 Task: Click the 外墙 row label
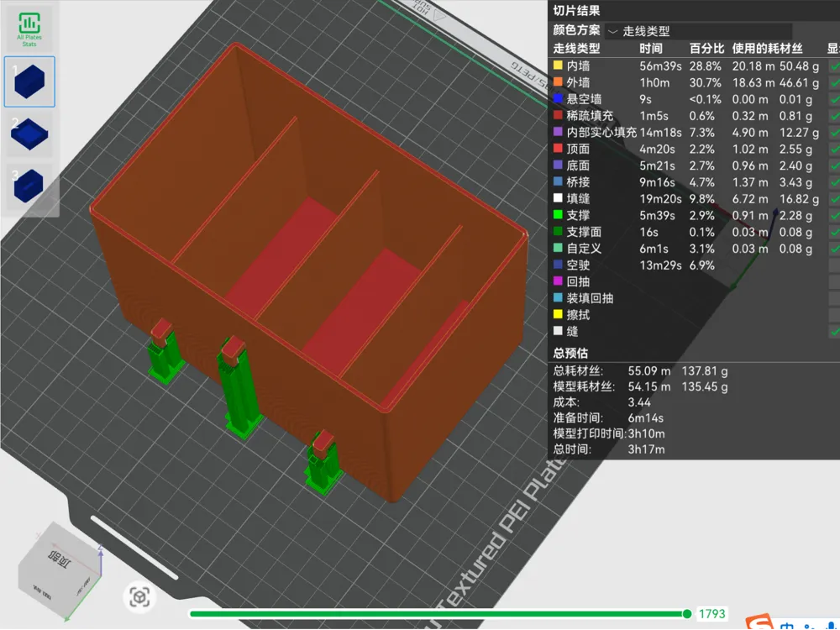pyautogui.click(x=579, y=82)
